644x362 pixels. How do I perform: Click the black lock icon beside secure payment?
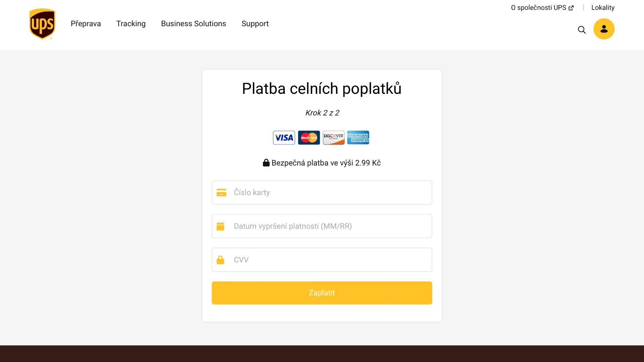click(266, 163)
